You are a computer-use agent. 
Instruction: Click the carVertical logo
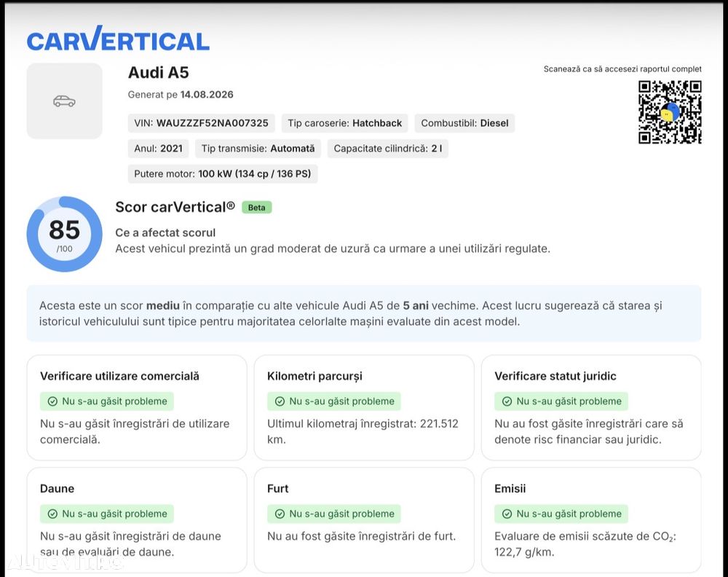(118, 39)
